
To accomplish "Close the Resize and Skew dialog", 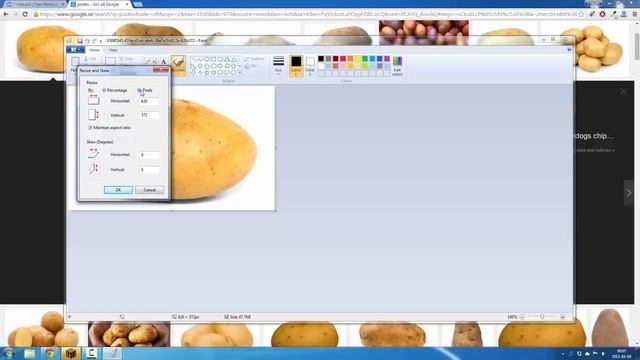I will click(x=161, y=70).
